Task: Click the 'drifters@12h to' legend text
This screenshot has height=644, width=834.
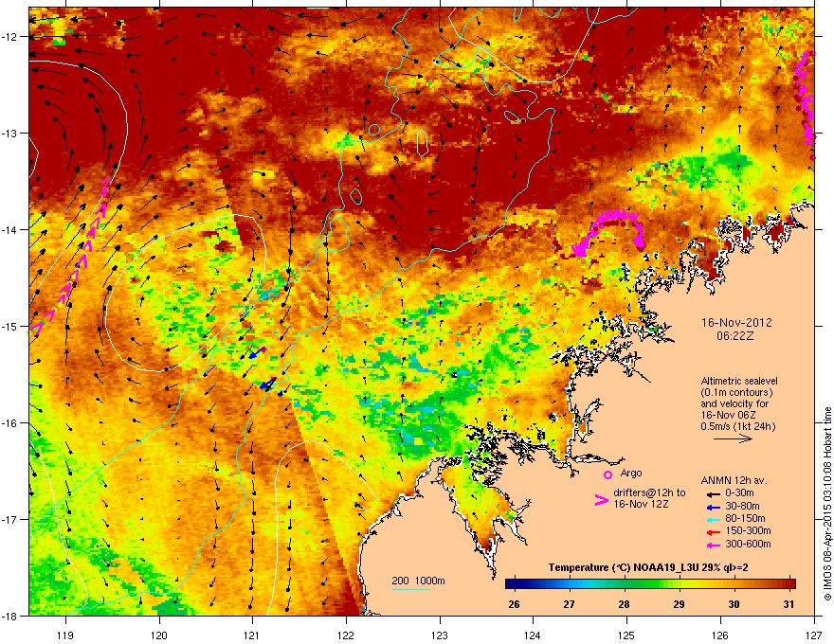Action: point(649,493)
